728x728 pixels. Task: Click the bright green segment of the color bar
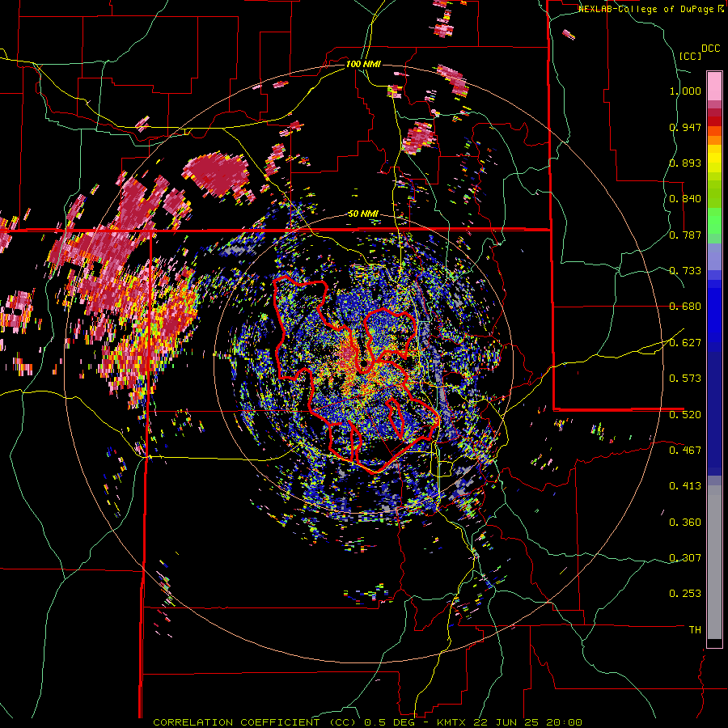click(x=714, y=221)
